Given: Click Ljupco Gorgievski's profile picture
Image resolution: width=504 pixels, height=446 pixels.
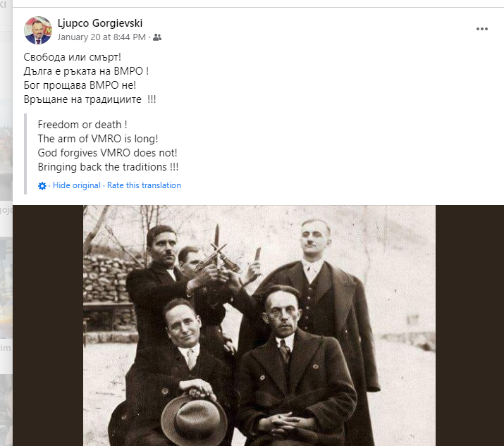Looking at the screenshot, I should click(38, 30).
